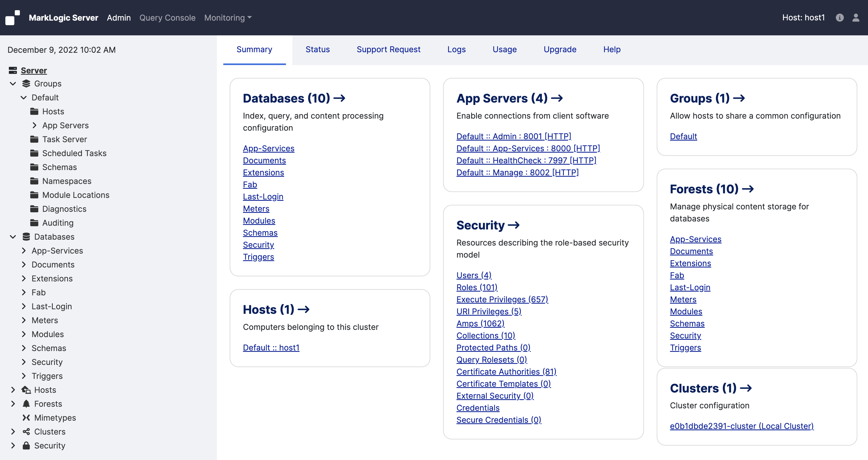This screenshot has width=868, height=460.
Task: Expand the Triggers database node
Action: 24,376
